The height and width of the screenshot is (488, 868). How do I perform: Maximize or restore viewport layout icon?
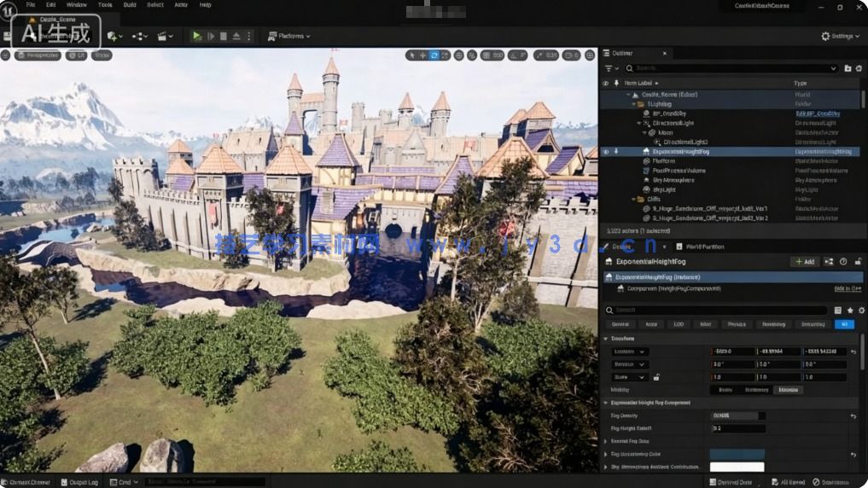tap(590, 55)
